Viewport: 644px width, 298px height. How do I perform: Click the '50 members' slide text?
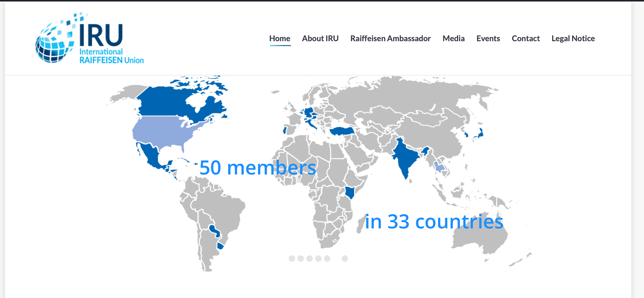(x=258, y=168)
